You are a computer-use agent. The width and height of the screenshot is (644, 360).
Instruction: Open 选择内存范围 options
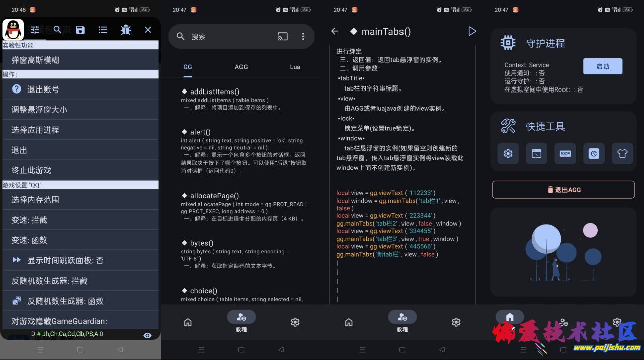80,200
